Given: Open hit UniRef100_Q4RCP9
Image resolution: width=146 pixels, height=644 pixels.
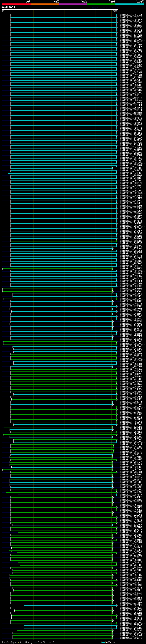Looking at the screenshot, I should (131, 349).
